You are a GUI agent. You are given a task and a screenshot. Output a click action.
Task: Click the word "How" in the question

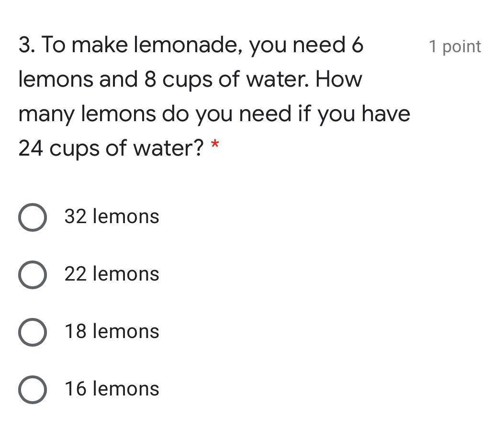(338, 79)
